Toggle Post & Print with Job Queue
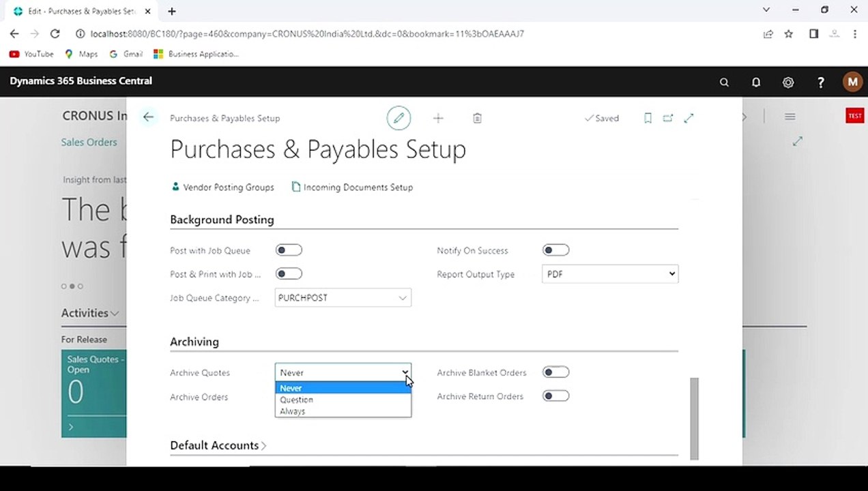The height and width of the screenshot is (491, 868). (x=289, y=273)
